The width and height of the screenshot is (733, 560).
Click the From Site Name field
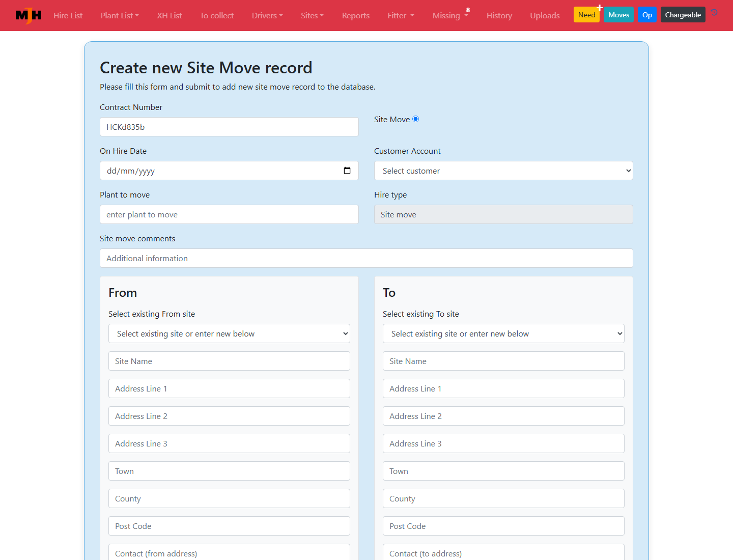click(x=229, y=361)
